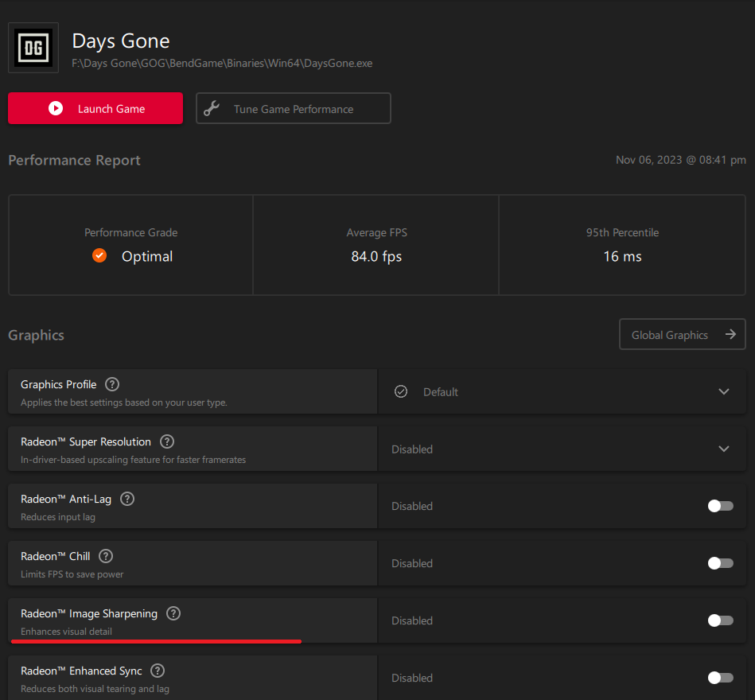Click the Graphics section heading
The width and height of the screenshot is (755, 700).
click(36, 335)
